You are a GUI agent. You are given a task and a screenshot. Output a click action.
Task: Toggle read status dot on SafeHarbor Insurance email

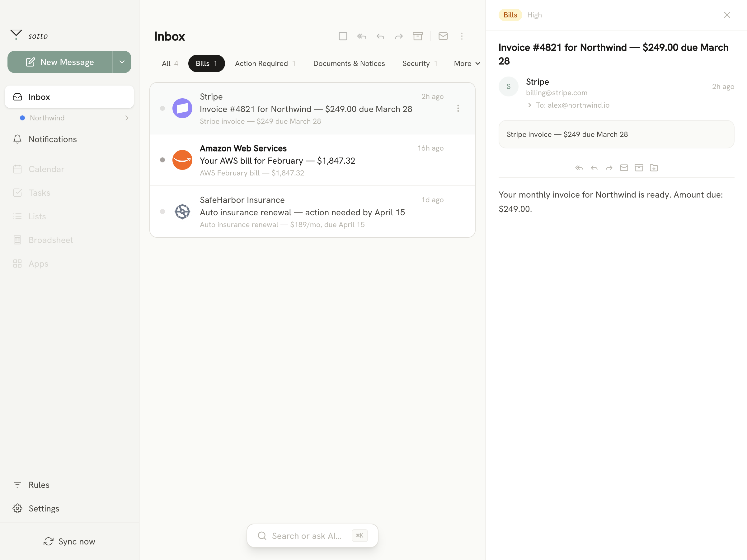point(162,211)
